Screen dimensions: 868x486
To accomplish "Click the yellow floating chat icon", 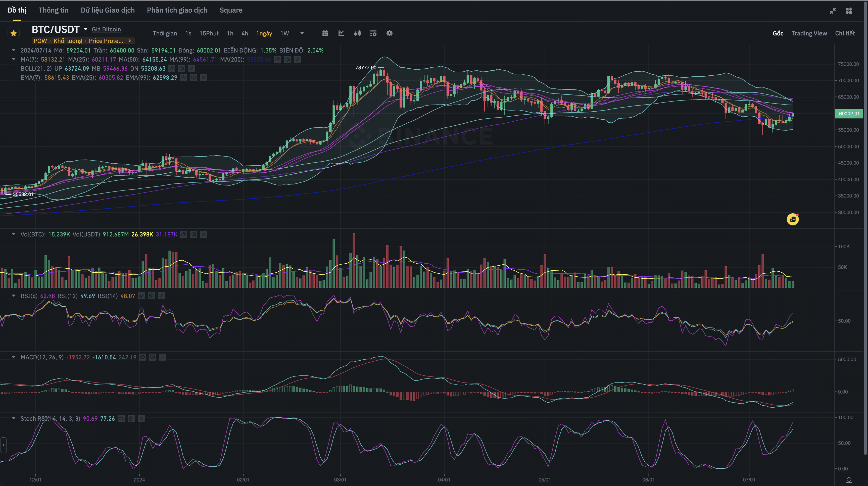I will pos(793,219).
